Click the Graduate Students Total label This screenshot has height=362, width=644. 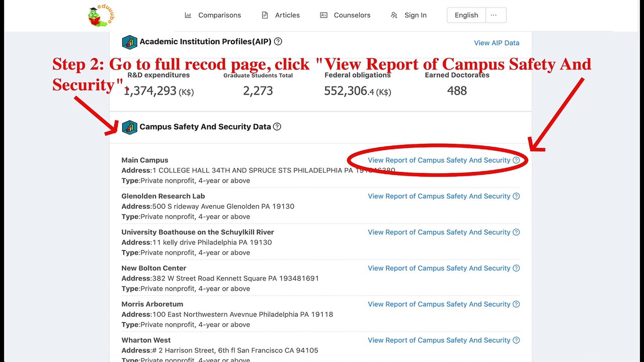[258, 75]
